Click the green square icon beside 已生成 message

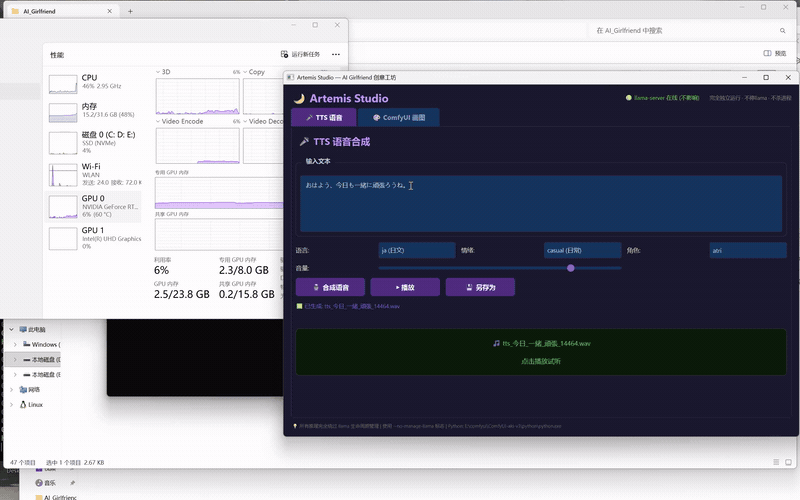299,306
